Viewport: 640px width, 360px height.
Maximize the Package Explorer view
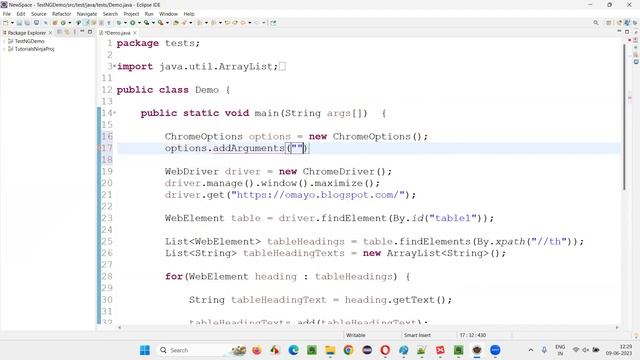tap(90, 32)
